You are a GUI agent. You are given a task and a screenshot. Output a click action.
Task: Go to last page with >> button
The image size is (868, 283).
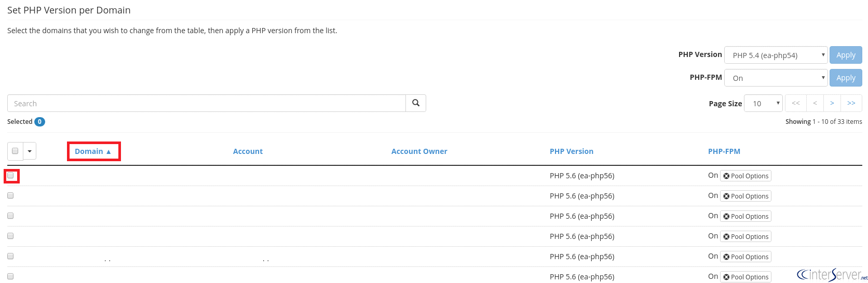(x=851, y=103)
